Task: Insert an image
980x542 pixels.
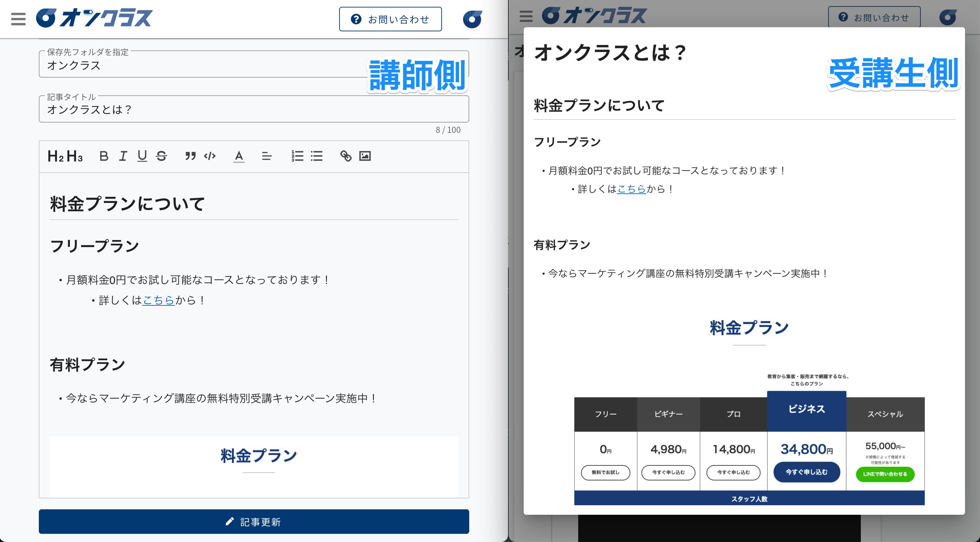Action: pos(365,156)
